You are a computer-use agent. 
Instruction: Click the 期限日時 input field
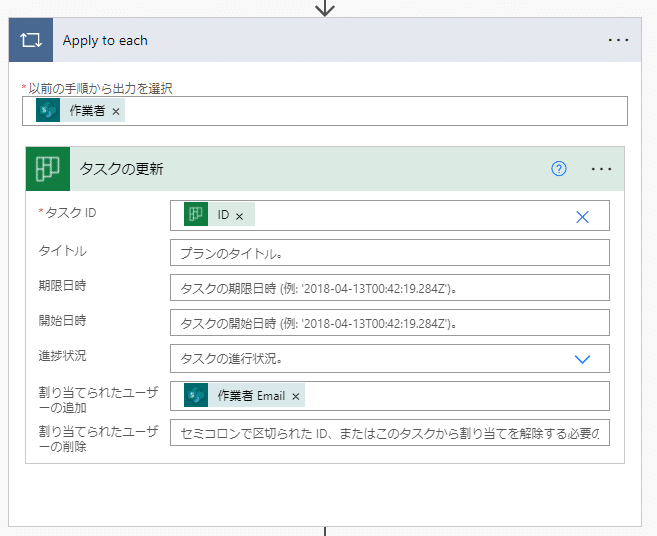[390, 288]
